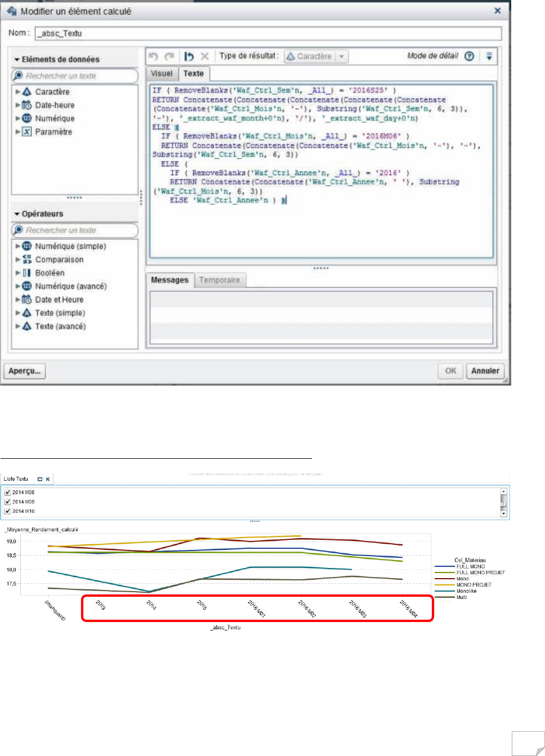This screenshot has height=756, width=545.
Task: Click the Annuler button
Action: (485, 371)
